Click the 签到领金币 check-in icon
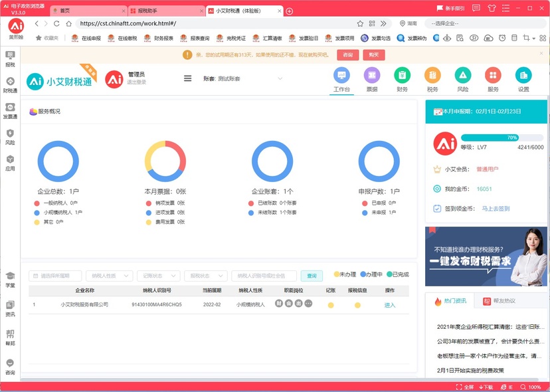This screenshot has width=550, height=392. (437, 208)
